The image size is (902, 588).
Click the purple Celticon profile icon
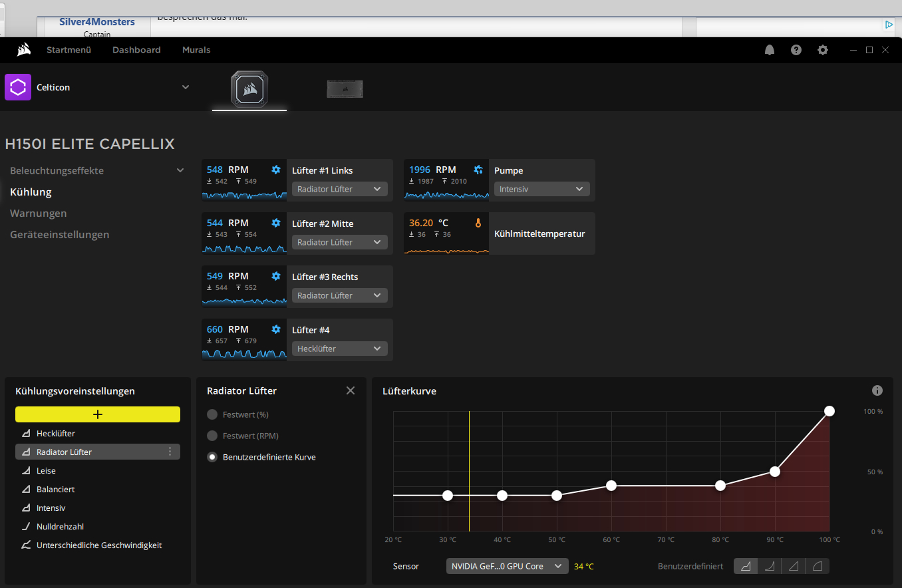[18, 87]
